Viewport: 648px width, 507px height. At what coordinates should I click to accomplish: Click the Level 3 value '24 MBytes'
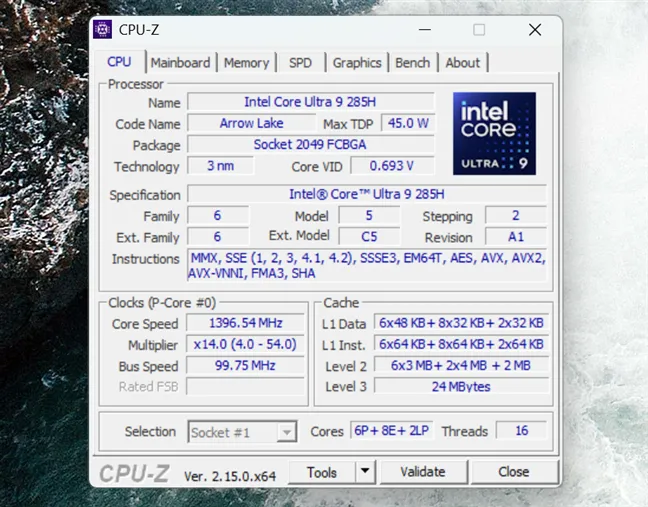[461, 387]
